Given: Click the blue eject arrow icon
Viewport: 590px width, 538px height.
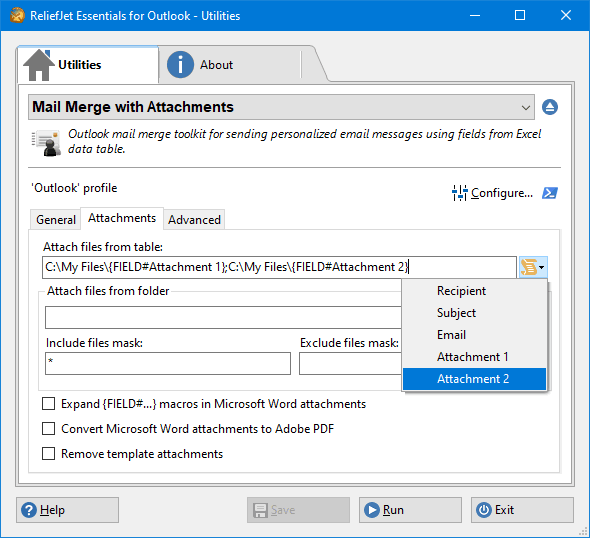Looking at the screenshot, I should click(550, 107).
